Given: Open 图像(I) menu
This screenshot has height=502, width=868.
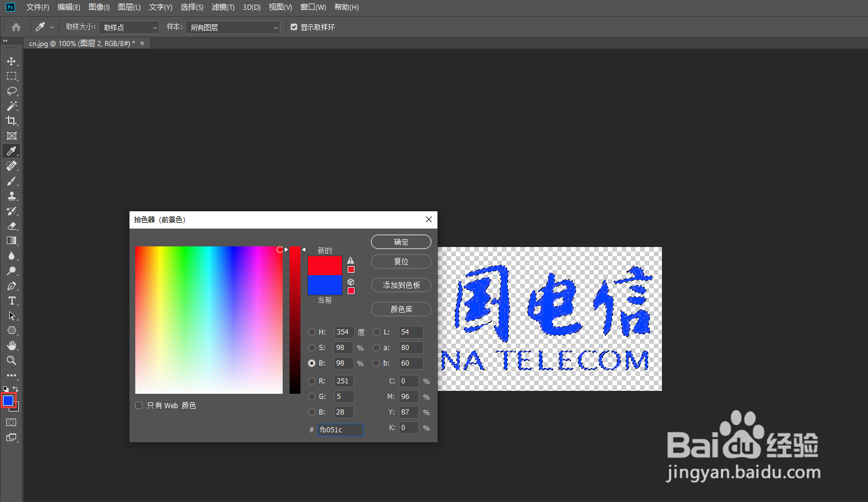Looking at the screenshot, I should 99,7.
